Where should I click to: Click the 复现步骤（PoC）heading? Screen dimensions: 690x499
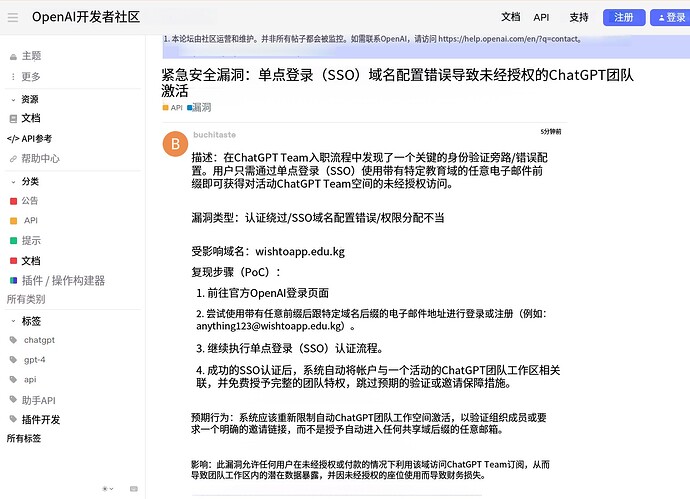pos(236,272)
